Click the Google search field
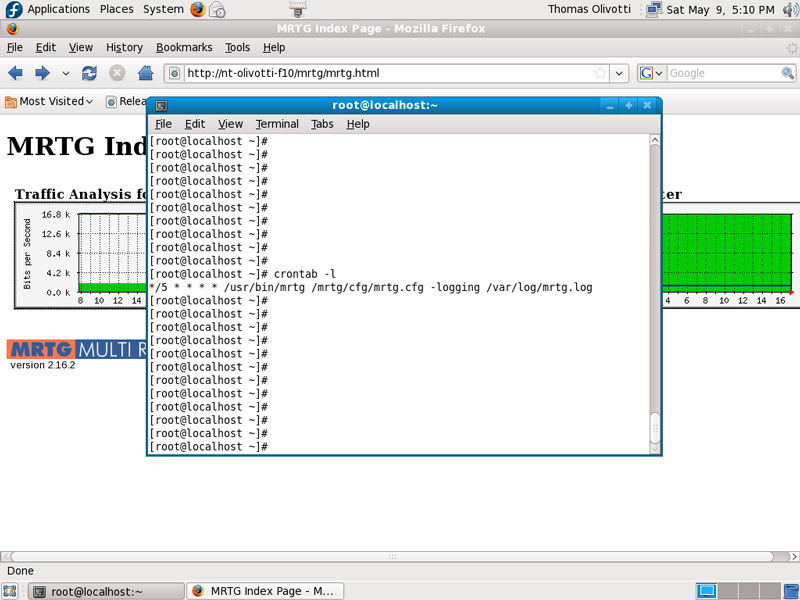This screenshot has height=600, width=800. point(723,73)
